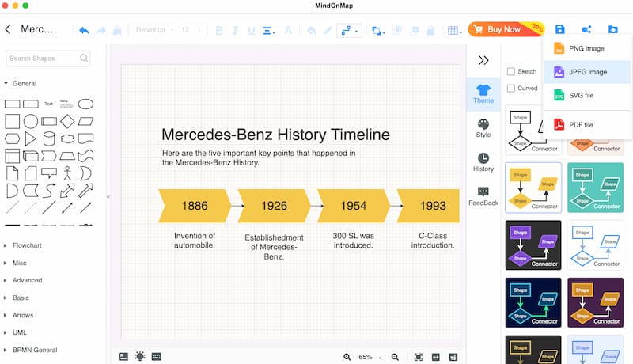633x364 pixels.
Task: Click the lock icon in toolbar
Action: click(x=430, y=30)
